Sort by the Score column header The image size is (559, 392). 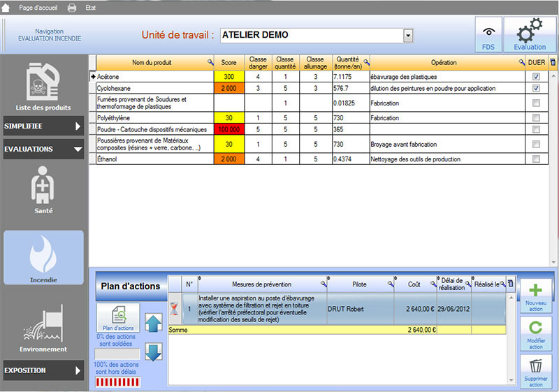228,62
